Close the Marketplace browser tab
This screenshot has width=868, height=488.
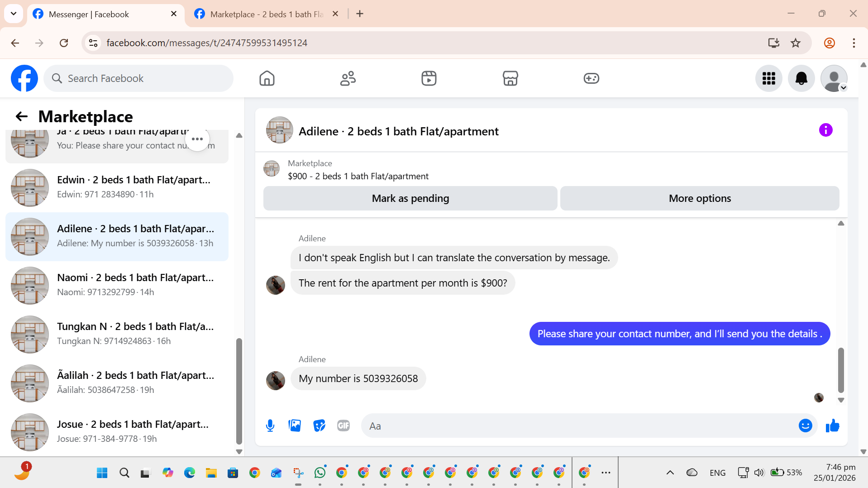pos(335,14)
